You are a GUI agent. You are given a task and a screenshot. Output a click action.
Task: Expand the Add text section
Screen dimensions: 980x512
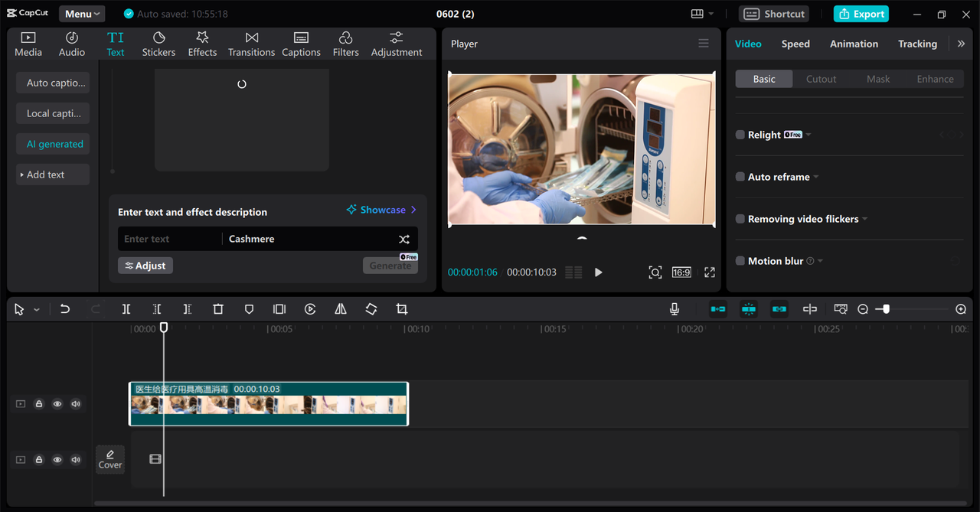click(x=53, y=174)
